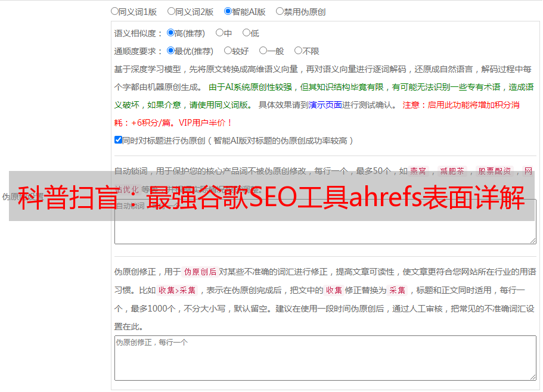
Task: Grab the 伪原创修正 textarea resize handle
Action: [x=533, y=377]
